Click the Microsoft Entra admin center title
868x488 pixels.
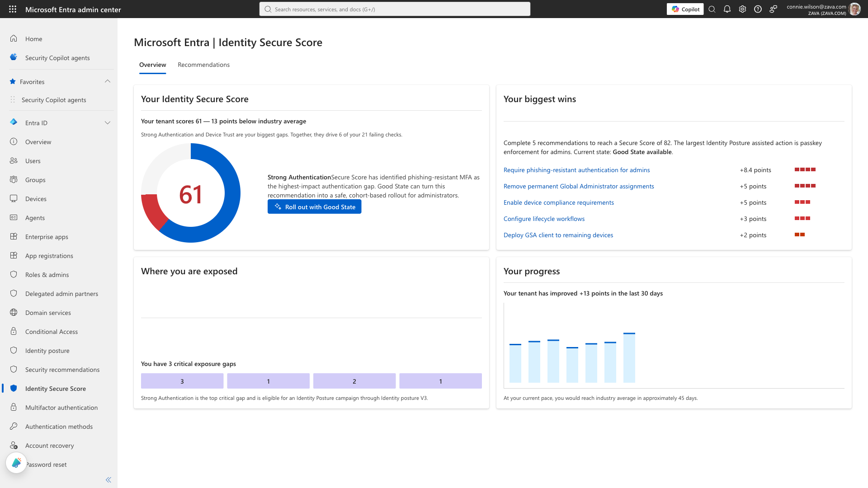coord(73,9)
